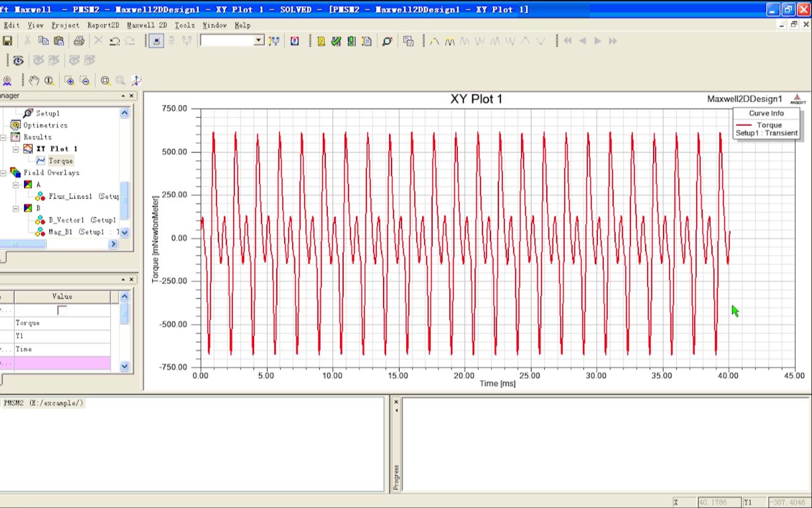The image size is (812, 508).
Task: Click the Torque cell in properties table
Action: click(62, 323)
